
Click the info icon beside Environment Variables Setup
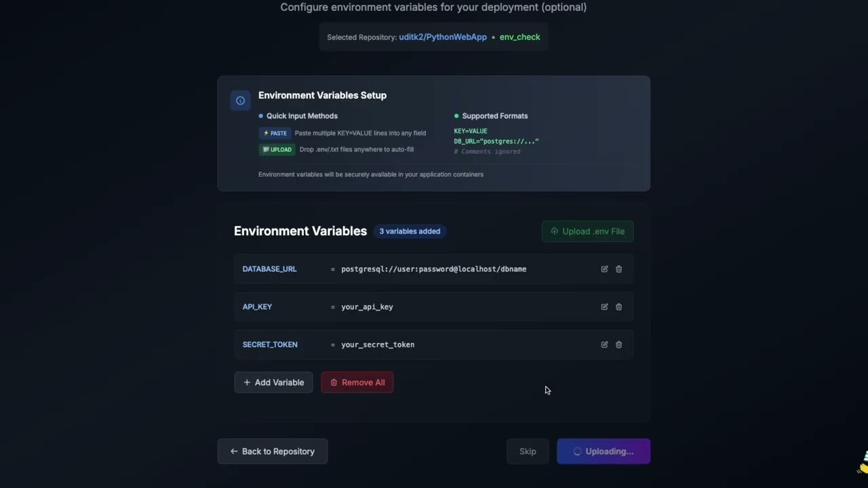tap(240, 100)
